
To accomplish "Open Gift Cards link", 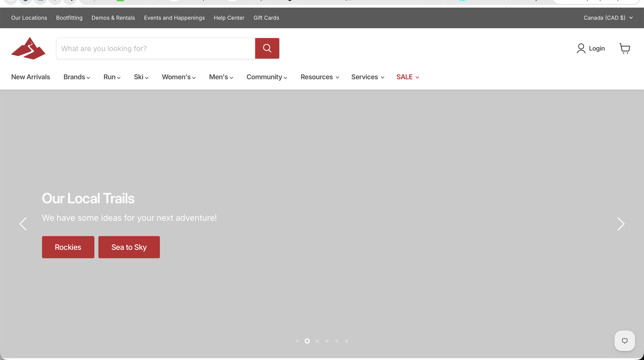I will [x=266, y=18].
